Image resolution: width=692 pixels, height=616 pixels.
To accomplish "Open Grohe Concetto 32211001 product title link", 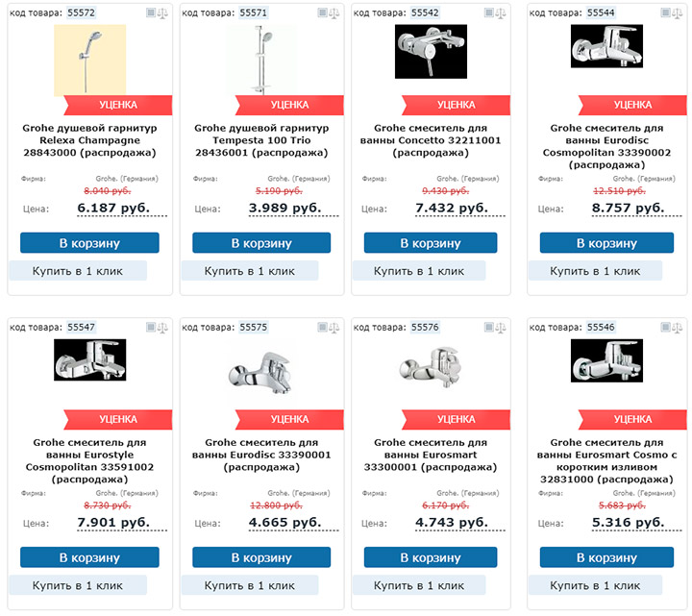I will point(431,140).
